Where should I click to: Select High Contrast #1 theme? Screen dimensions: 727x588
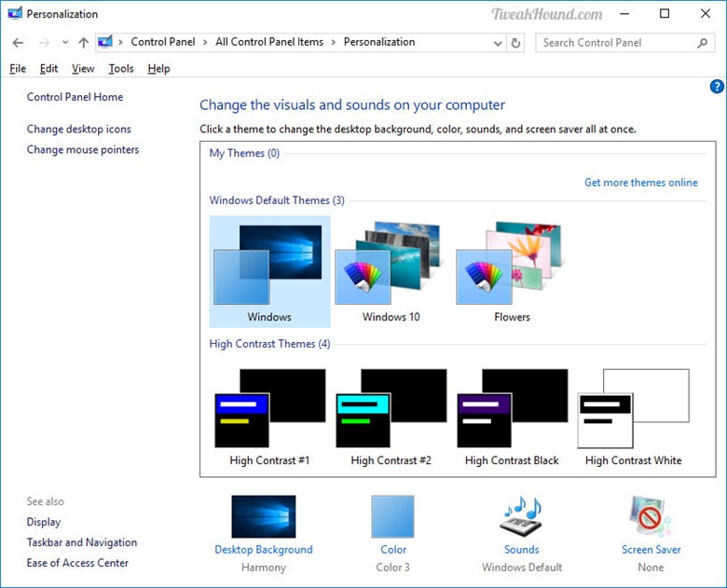tap(270, 417)
